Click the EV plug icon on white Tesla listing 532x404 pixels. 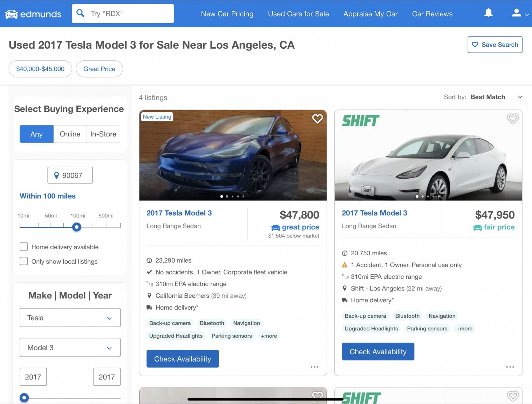[345, 276]
